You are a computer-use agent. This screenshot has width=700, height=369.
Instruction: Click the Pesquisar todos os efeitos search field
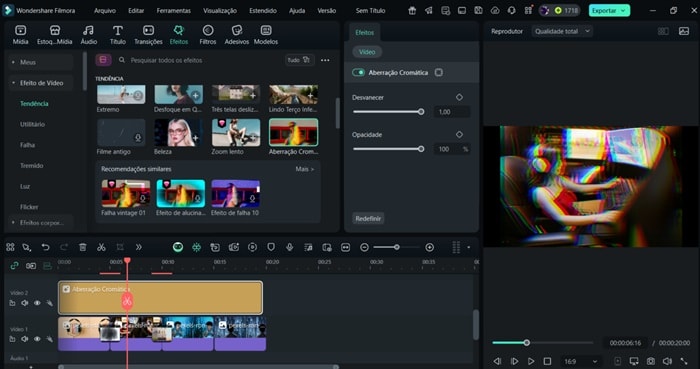(201, 60)
